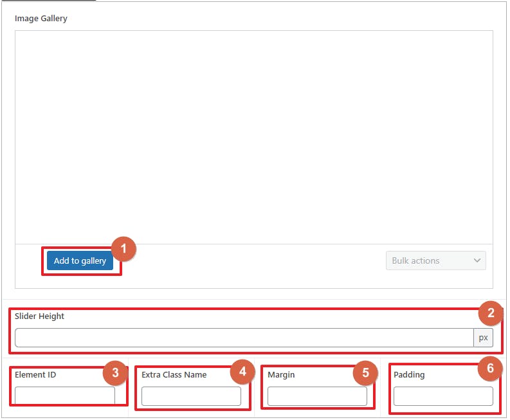Select the number 5 annotation badge
The width and height of the screenshot is (510, 420).
click(365, 372)
